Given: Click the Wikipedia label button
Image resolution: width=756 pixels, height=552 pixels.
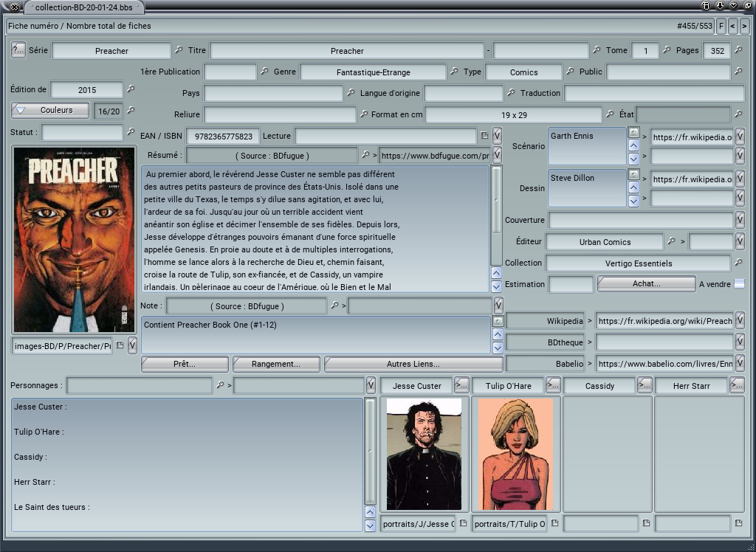Looking at the screenshot, I should click(x=546, y=320).
